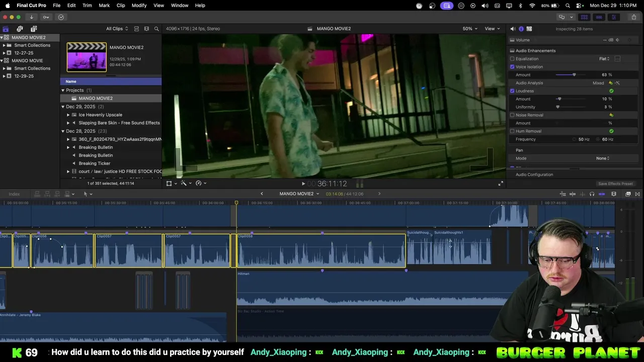Screen dimensions: 644x362
Task: Open the Modify menu
Action: pyautogui.click(x=139, y=6)
